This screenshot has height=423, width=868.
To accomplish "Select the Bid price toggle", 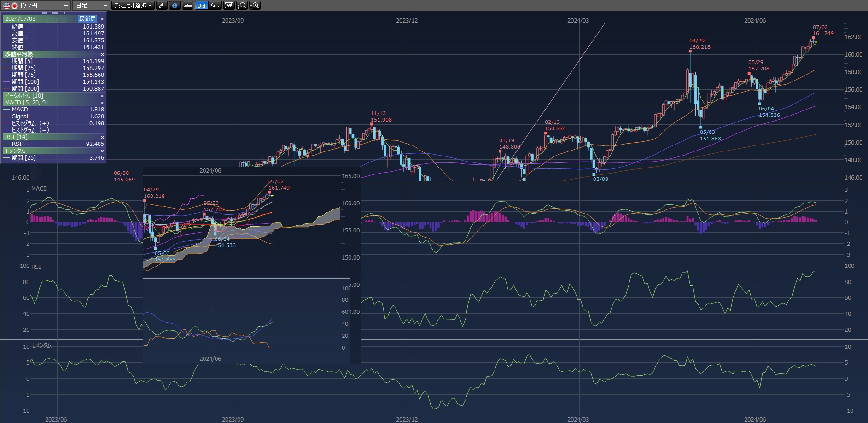I will point(201,6).
